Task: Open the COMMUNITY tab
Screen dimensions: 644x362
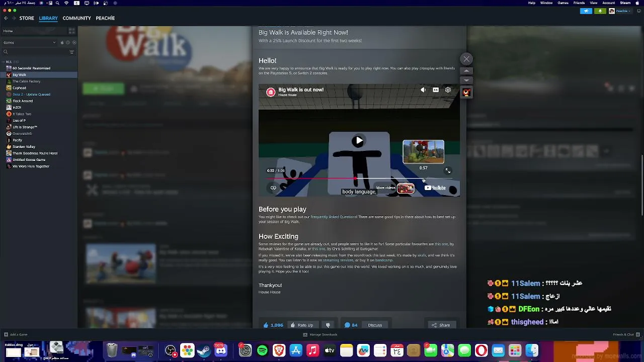Action: [x=77, y=18]
